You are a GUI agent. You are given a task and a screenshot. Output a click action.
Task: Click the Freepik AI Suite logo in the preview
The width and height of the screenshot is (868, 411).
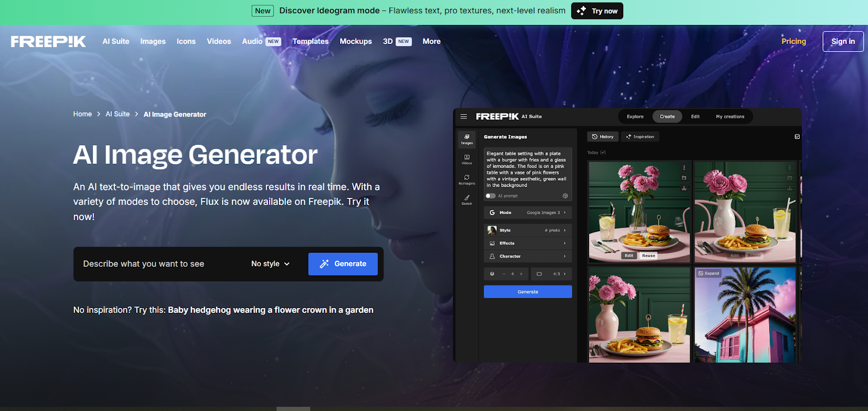(509, 117)
